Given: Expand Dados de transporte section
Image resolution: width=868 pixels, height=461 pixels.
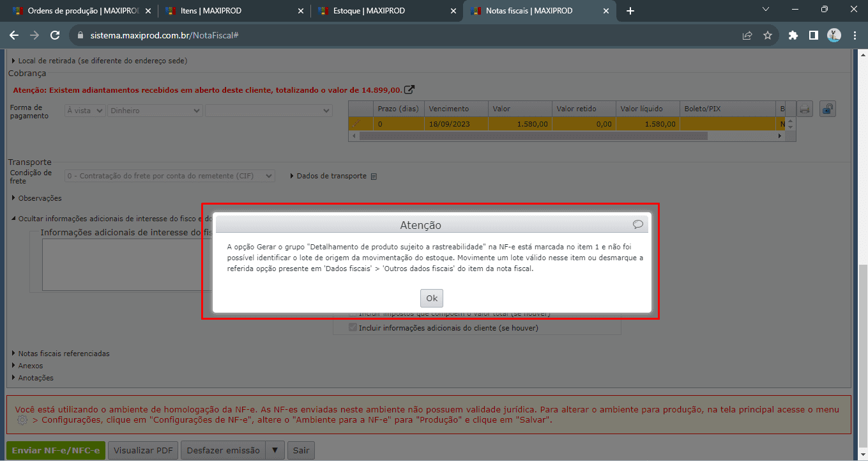Looking at the screenshot, I should 328,176.
